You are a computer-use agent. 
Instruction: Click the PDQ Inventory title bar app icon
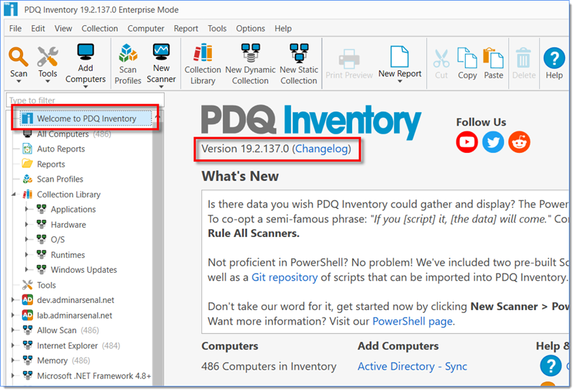11,9
